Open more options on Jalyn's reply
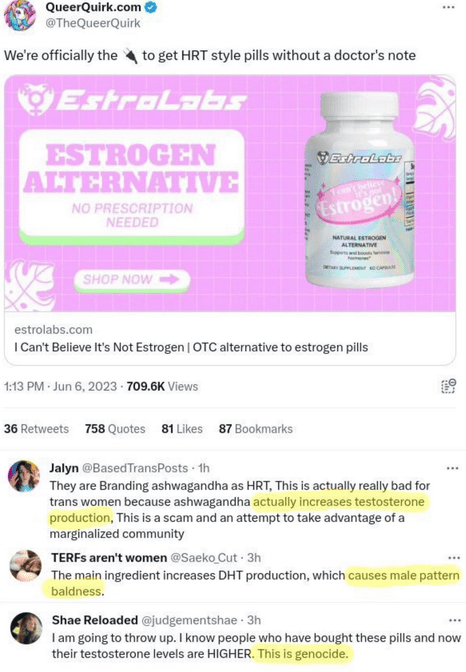Viewport: 466px width, 672px height. (453, 468)
